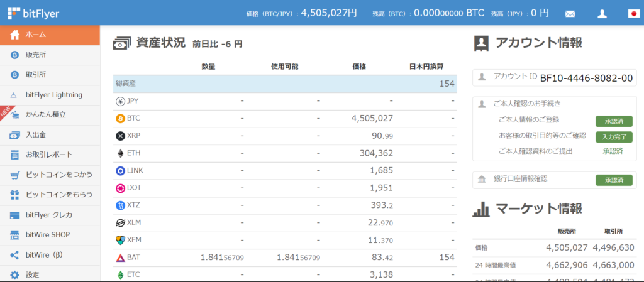The image size is (644, 282).
Task: Click BAT available amount in 使用可能 column
Action: (x=298, y=258)
